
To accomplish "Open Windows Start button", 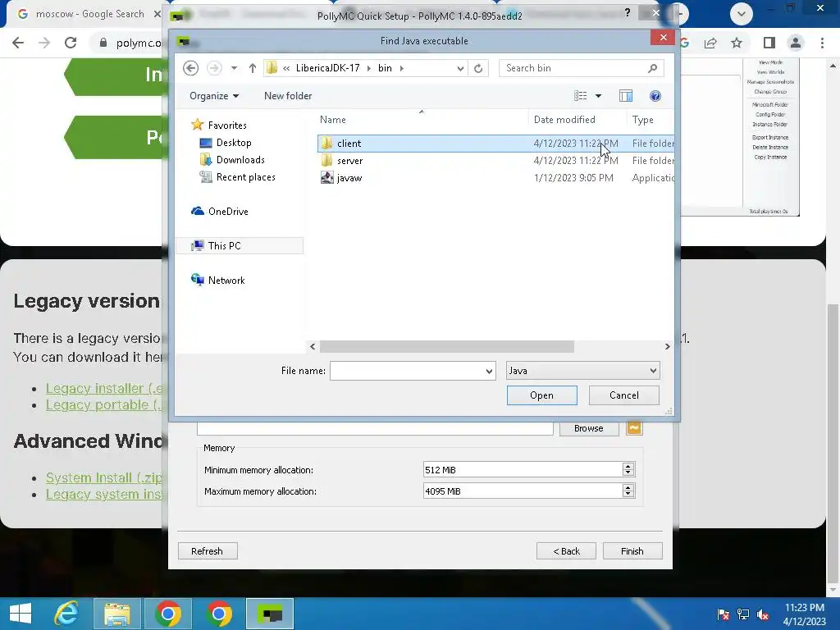I will coord(21,614).
